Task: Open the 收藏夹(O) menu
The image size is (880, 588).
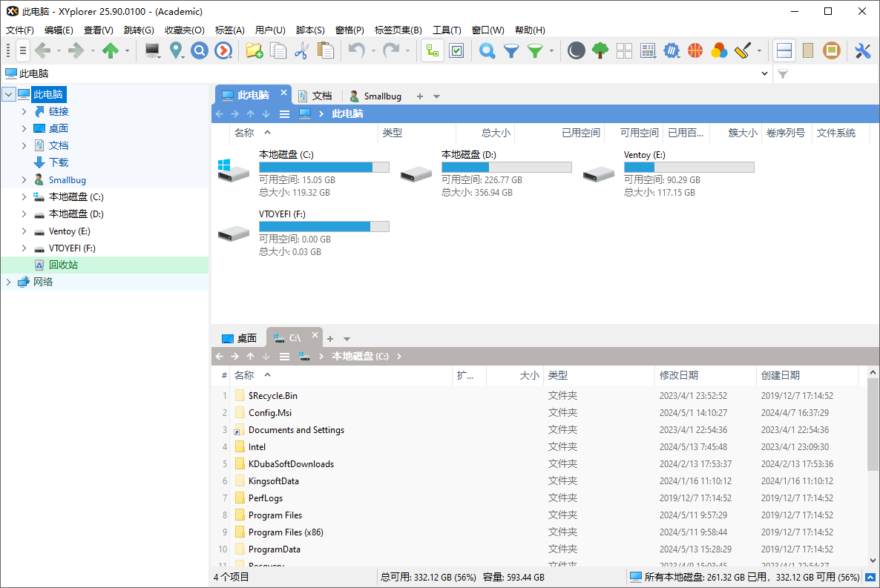Action: pos(185,30)
